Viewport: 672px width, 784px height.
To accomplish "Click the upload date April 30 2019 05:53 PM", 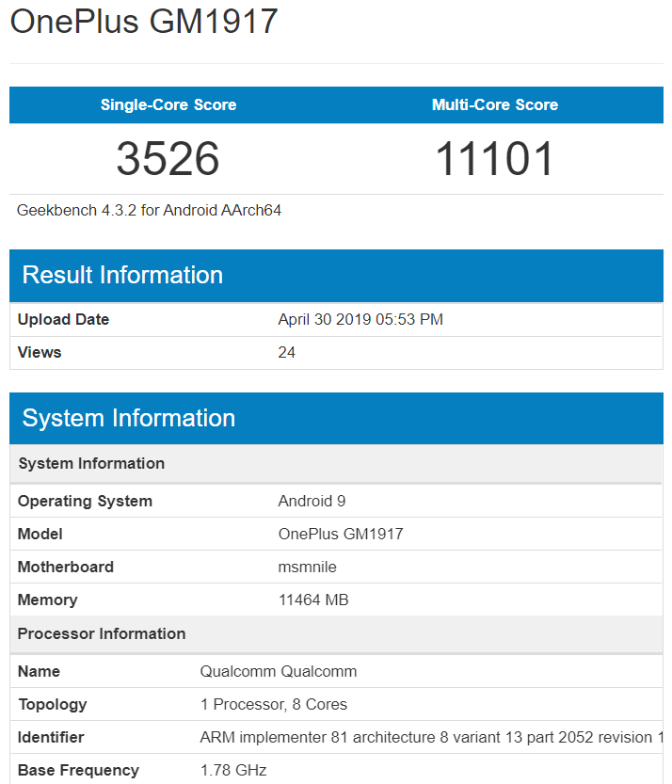I will tap(360, 319).
